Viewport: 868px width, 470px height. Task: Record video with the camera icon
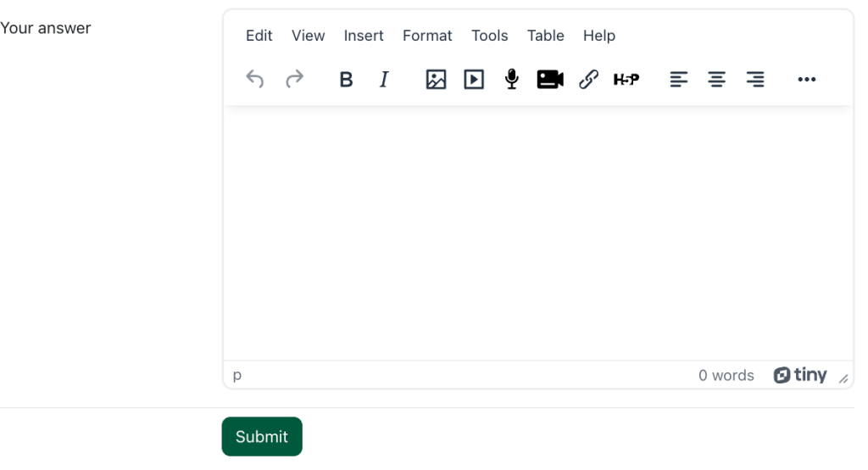pos(550,80)
